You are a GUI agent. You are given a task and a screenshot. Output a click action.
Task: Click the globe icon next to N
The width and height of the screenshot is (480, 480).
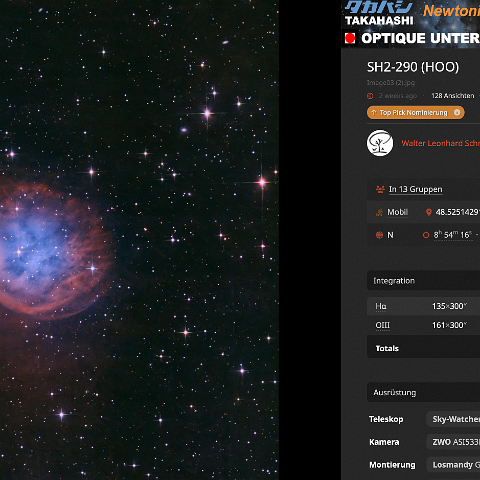[x=379, y=235]
